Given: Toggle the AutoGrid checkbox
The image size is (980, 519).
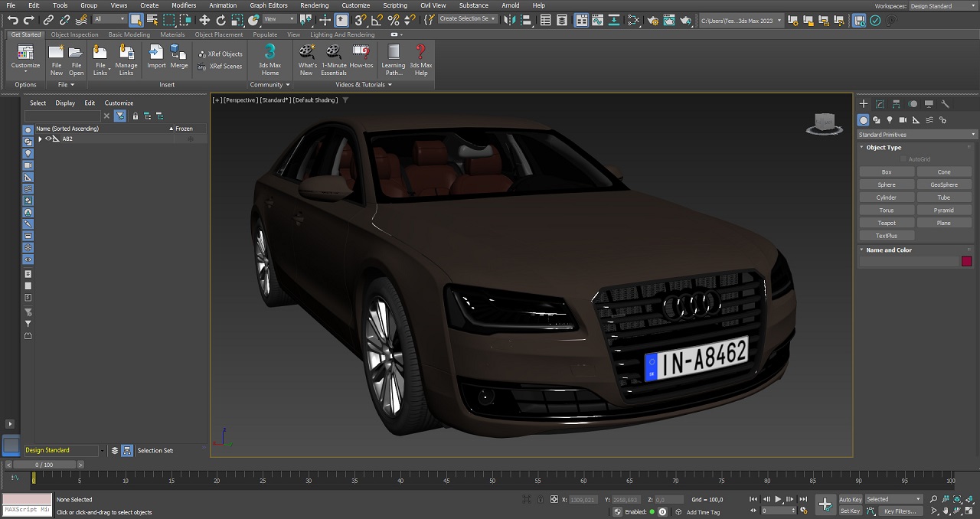Looking at the screenshot, I should [x=903, y=159].
